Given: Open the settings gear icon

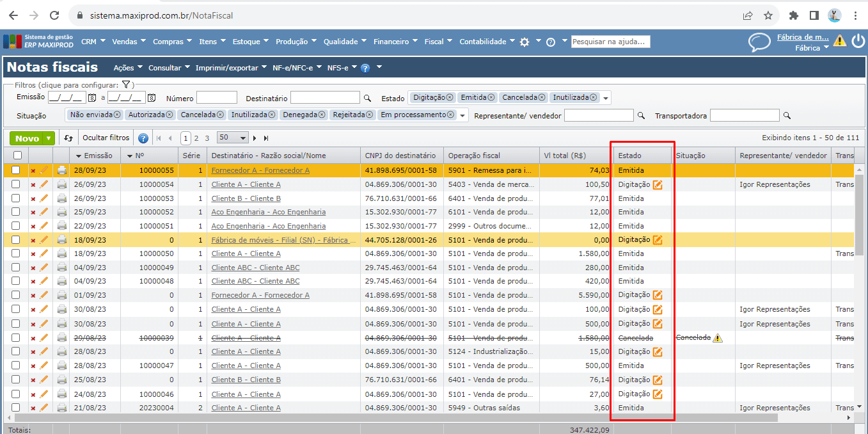Looking at the screenshot, I should (x=525, y=42).
